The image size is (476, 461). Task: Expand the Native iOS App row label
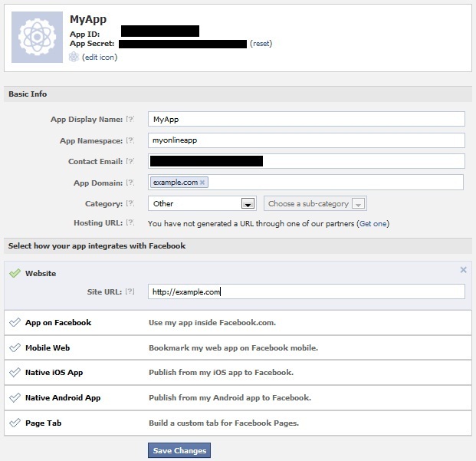pyautogui.click(x=54, y=373)
